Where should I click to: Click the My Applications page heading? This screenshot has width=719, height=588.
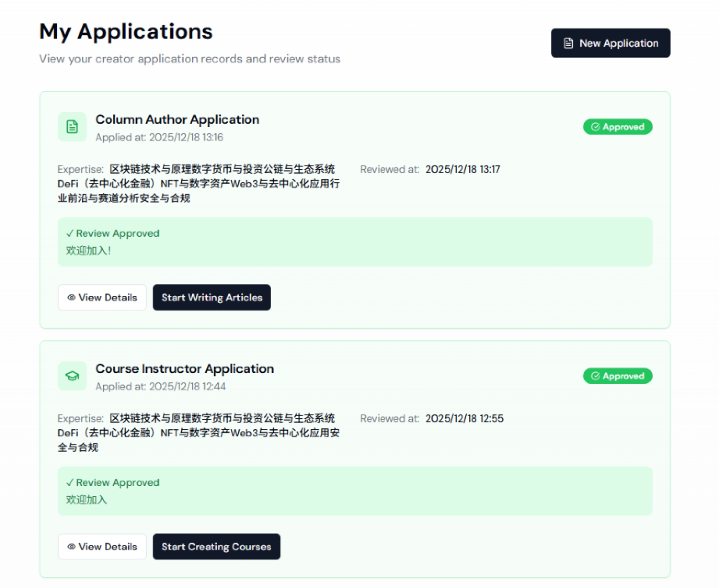pos(126,31)
